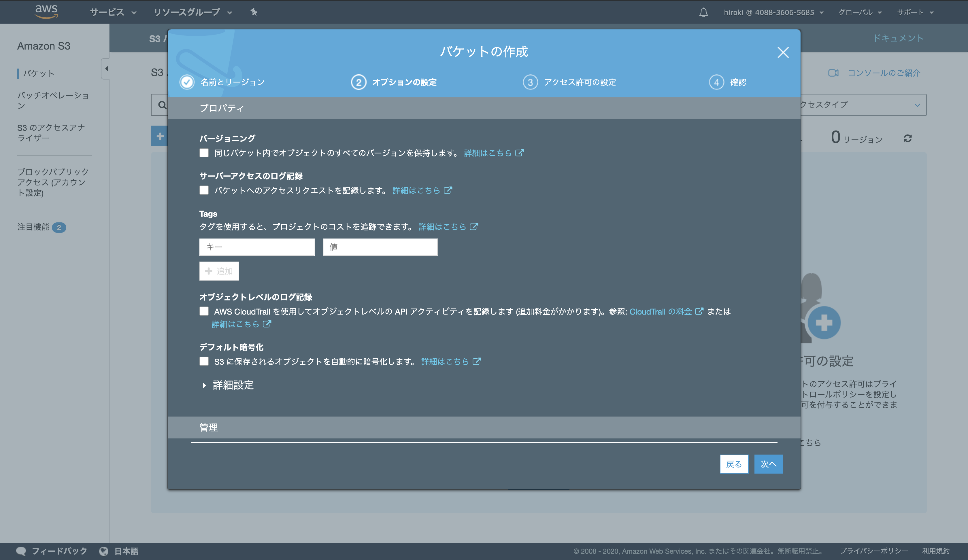Click the pin shortcut icon in header
Screen dimensions: 968x560
(x=254, y=12)
